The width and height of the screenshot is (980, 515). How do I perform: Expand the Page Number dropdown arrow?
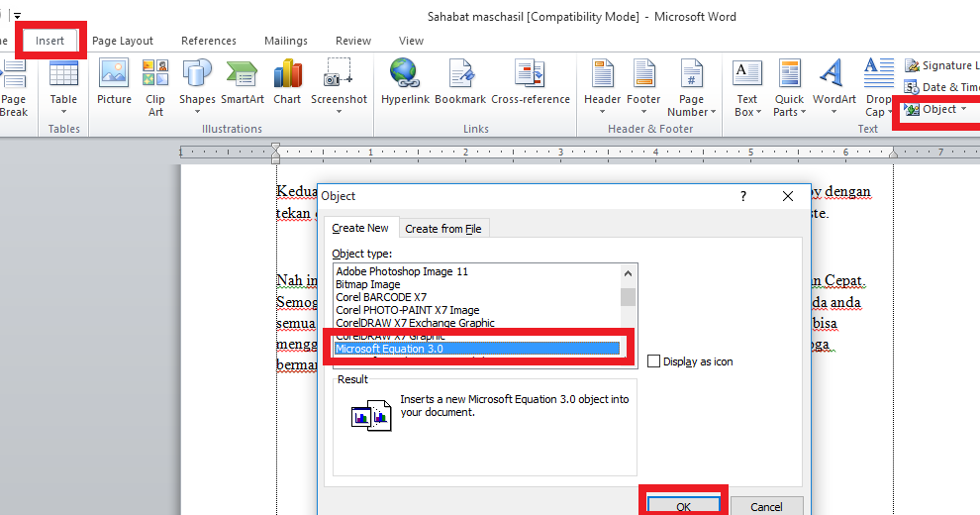713,113
